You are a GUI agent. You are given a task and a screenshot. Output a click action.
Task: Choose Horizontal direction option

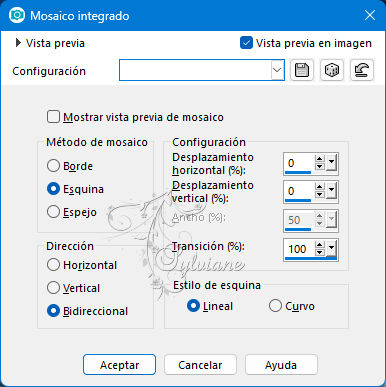(x=53, y=265)
